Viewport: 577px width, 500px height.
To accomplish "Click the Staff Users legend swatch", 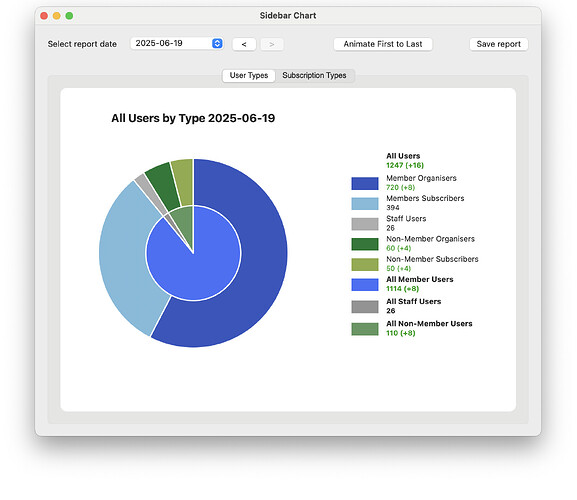I will point(365,224).
